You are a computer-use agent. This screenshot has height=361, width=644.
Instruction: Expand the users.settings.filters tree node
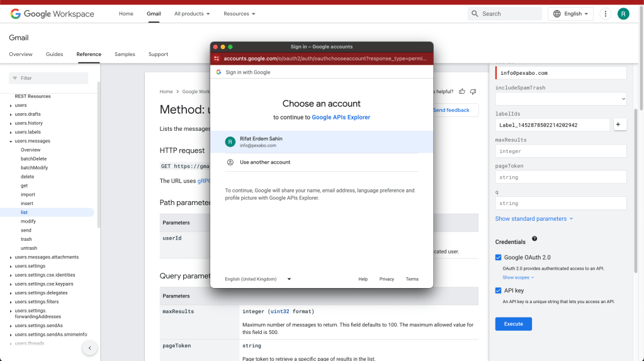point(11,302)
